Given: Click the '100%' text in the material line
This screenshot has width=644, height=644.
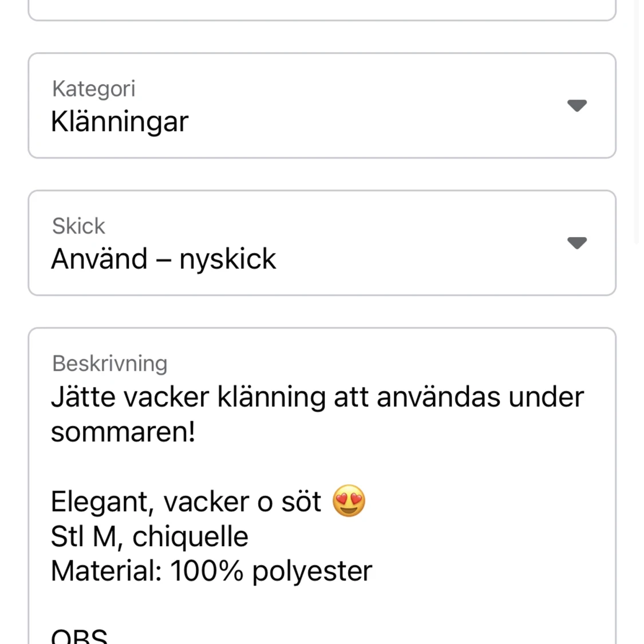Looking at the screenshot, I should click(x=206, y=571).
